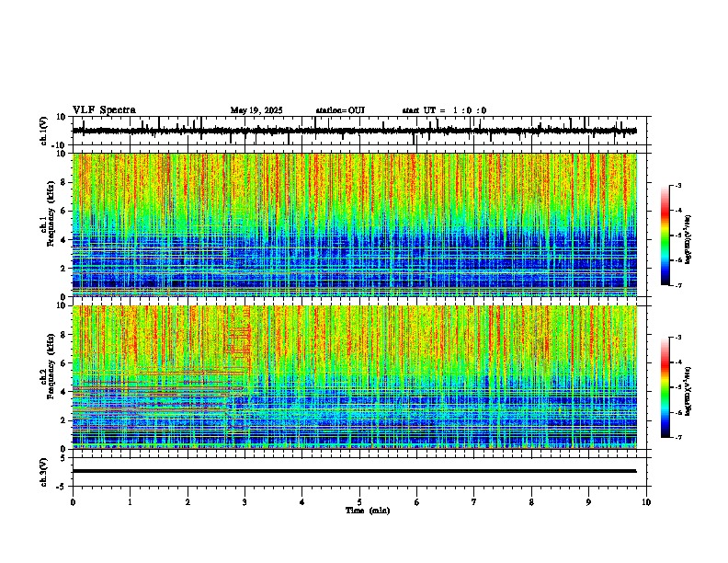
Task: Click the "-7" label on ch.1 color scale
Action: point(677,285)
